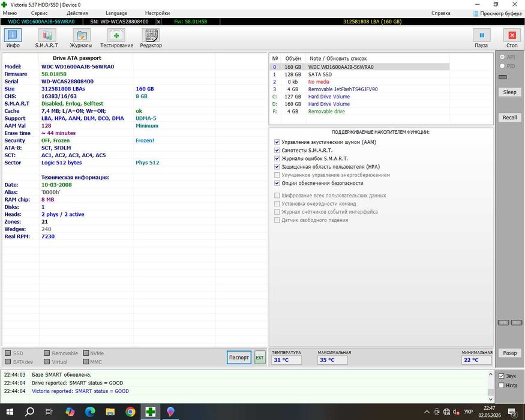Screen dimensions: 525x420
Task: Open the Журналы toolbar section
Action: (x=80, y=38)
